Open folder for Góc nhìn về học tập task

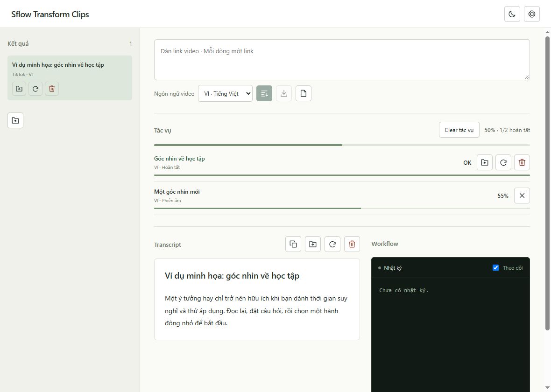485,162
